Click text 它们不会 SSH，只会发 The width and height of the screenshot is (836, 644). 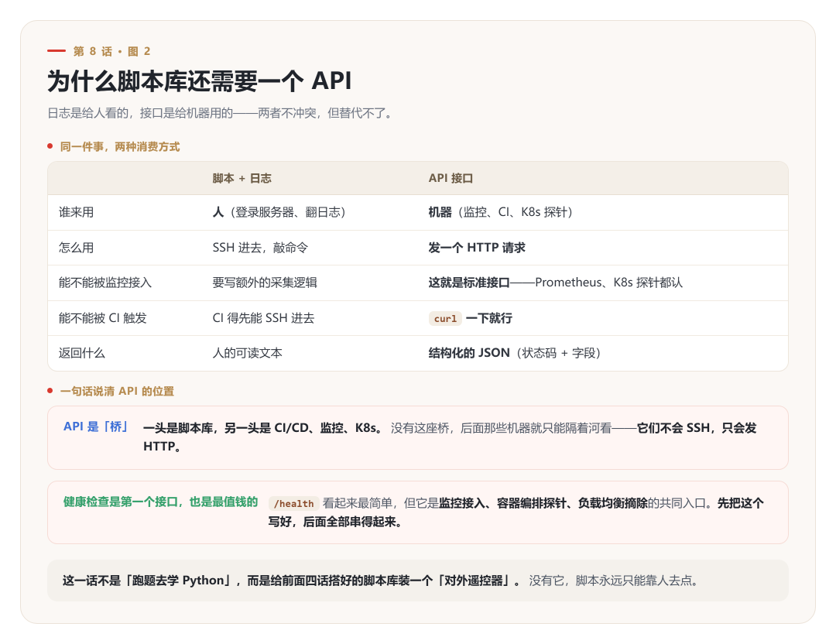point(697,428)
